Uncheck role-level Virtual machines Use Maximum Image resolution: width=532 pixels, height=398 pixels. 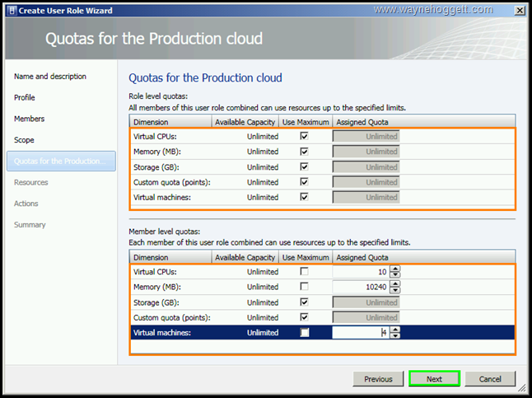pyautogui.click(x=305, y=198)
